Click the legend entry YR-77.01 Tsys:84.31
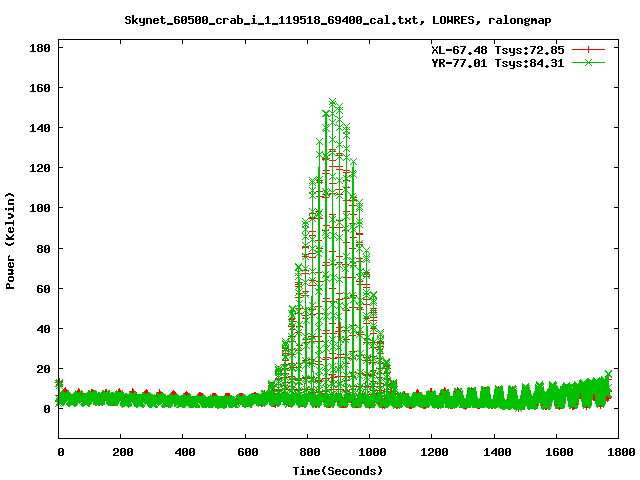640x480 pixels. (x=498, y=63)
